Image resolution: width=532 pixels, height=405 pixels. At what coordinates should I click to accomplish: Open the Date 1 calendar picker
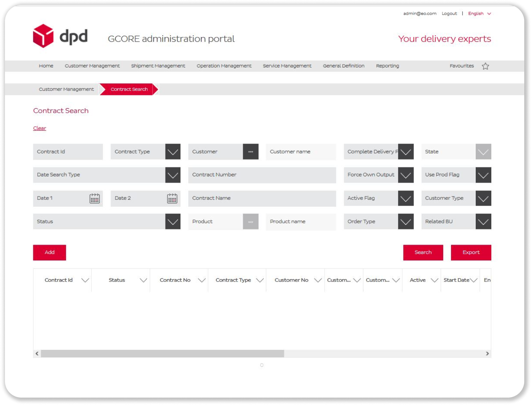(x=94, y=199)
